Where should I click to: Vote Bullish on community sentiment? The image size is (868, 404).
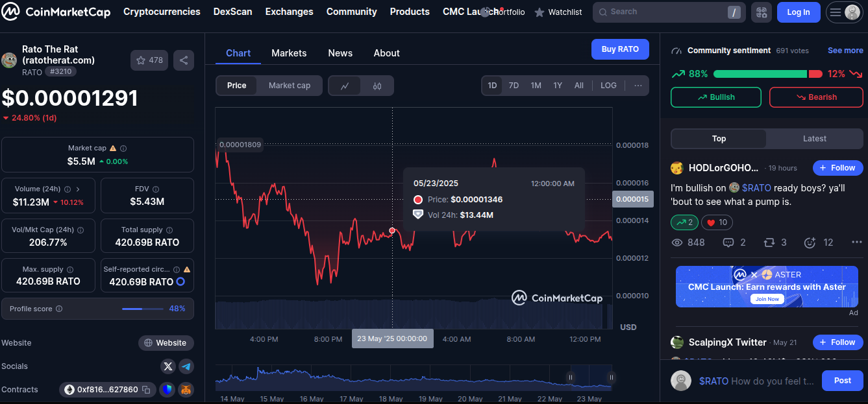[x=715, y=97]
